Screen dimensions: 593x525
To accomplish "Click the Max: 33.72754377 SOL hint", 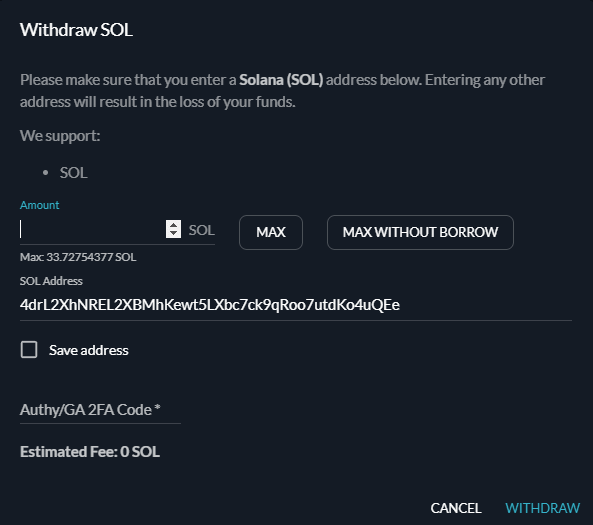I will (78, 257).
